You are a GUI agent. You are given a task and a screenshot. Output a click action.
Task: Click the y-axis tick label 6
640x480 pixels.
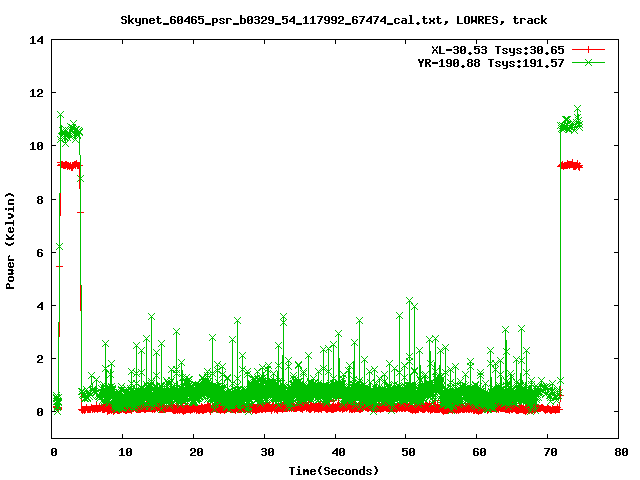(x=40, y=253)
